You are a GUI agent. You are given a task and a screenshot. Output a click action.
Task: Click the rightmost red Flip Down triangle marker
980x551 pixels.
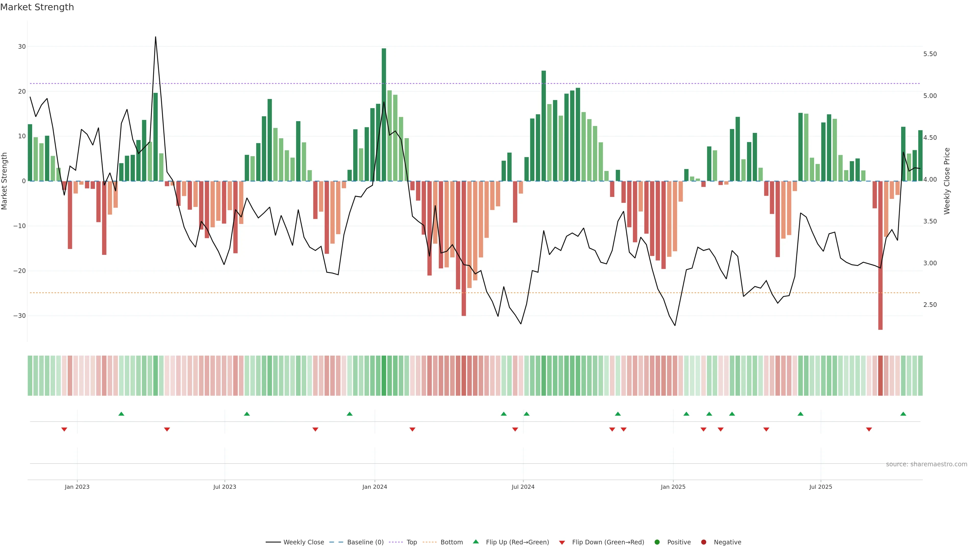pyautogui.click(x=869, y=429)
